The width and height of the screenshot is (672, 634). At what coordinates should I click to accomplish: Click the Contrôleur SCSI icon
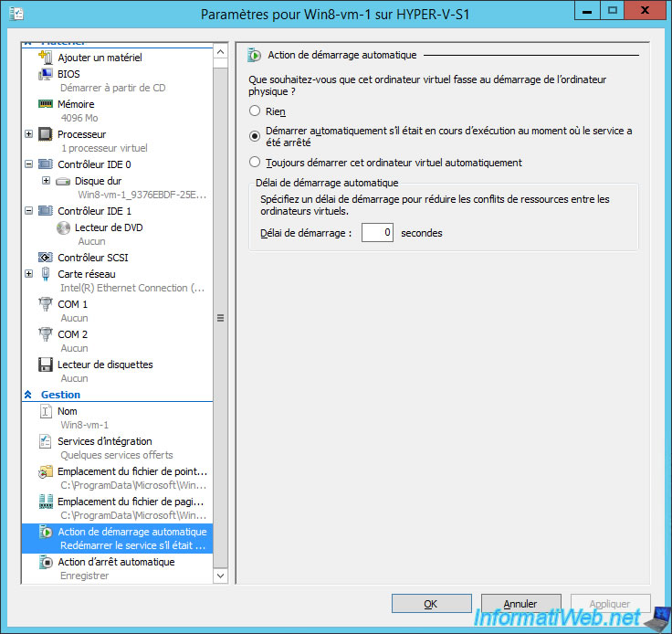click(46, 258)
